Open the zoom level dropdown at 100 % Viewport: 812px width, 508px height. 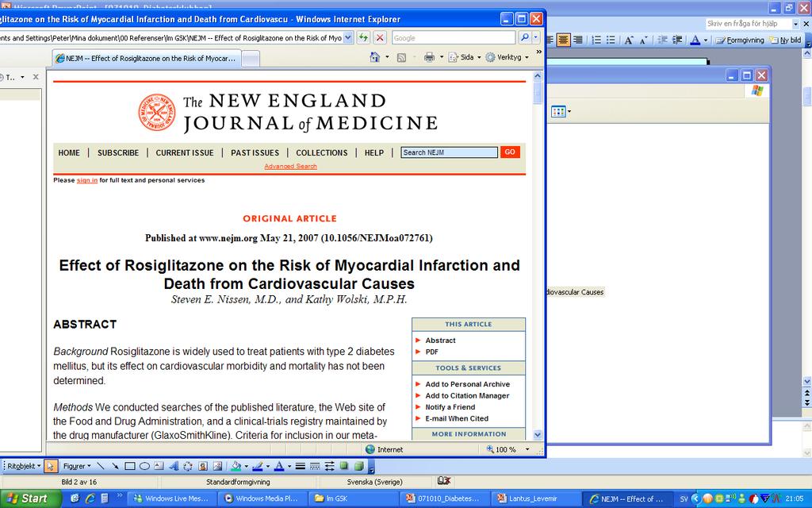pyautogui.click(x=527, y=449)
